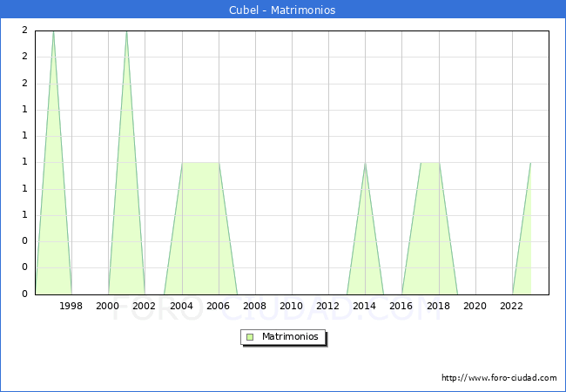Select the 2022 x-axis label
Screen dimensions: 566x392
511,306
